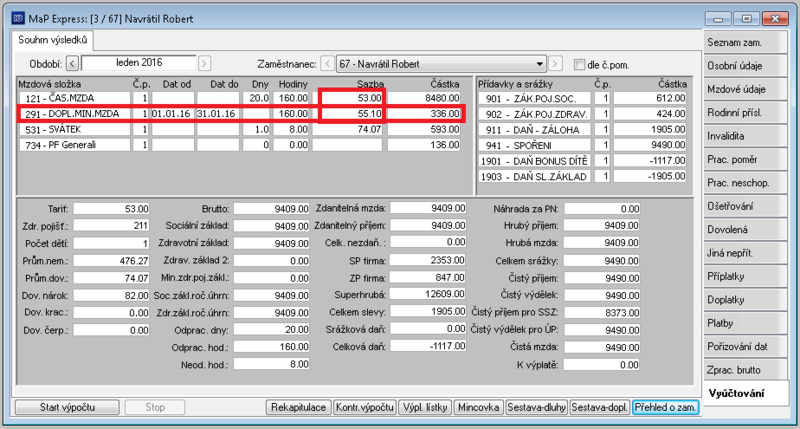Select row '291 - DOPL.MIN.MZDA'
The image size is (800, 429).
pyautogui.click(x=240, y=114)
